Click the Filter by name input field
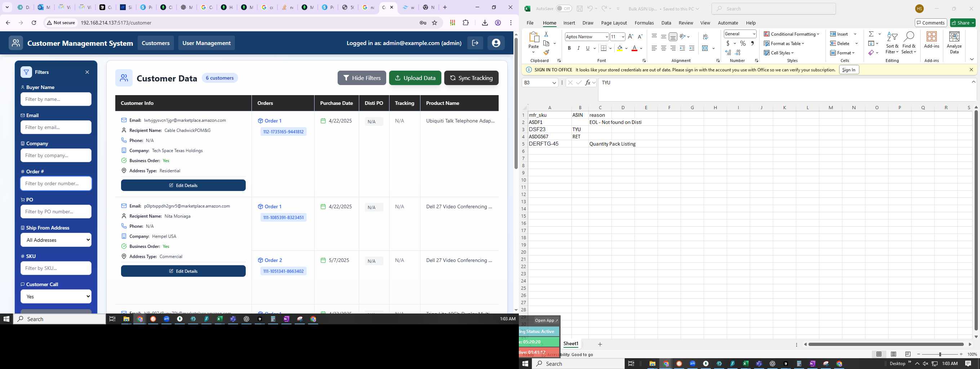Screen dimensions: 980x369 [x=56, y=99]
